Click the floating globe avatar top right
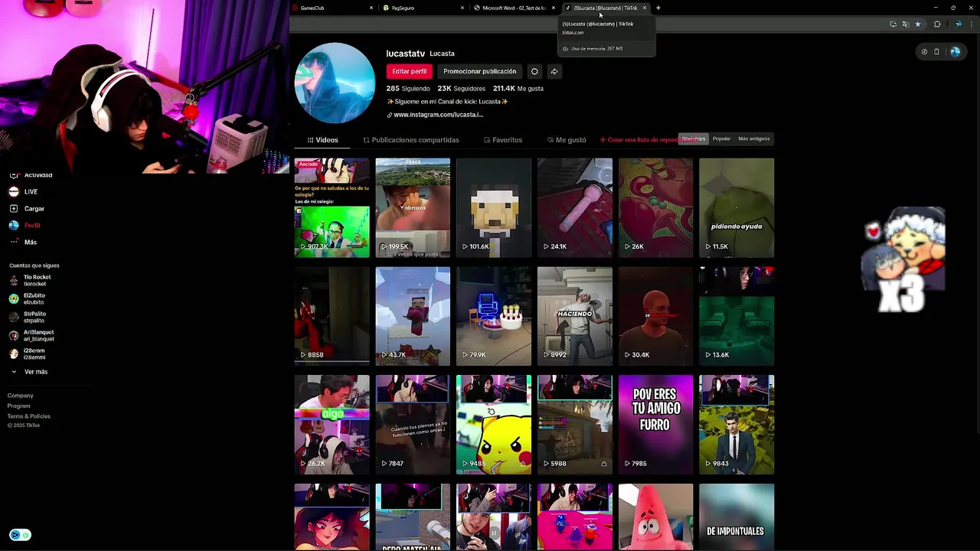Viewport: 980px width, 551px height. [x=955, y=52]
